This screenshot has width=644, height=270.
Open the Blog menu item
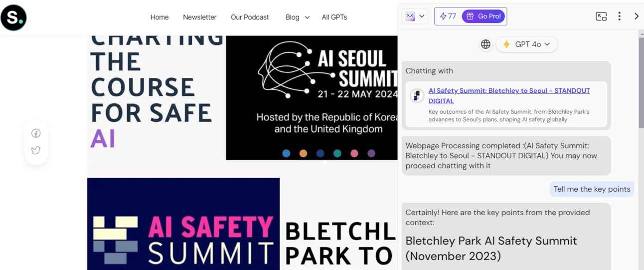click(293, 17)
